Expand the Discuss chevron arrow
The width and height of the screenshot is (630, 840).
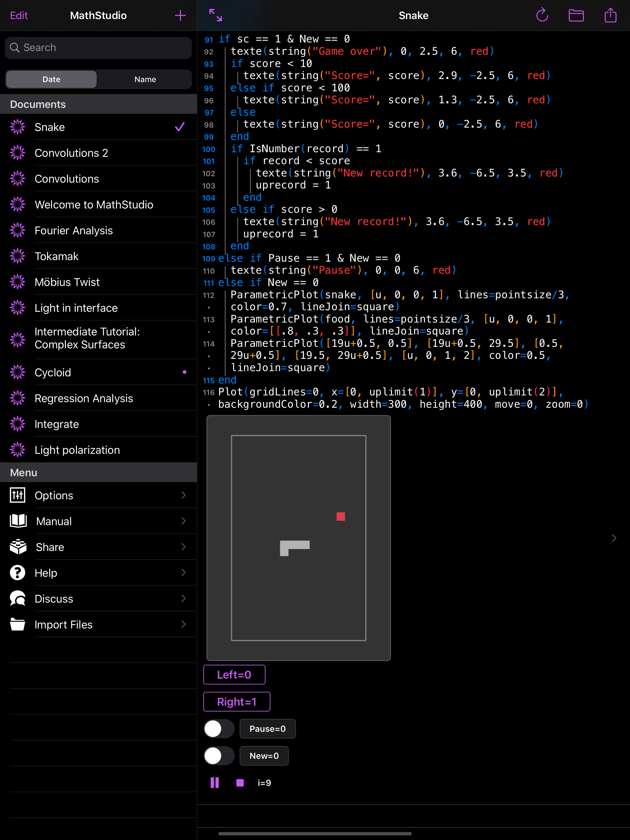[x=184, y=598]
